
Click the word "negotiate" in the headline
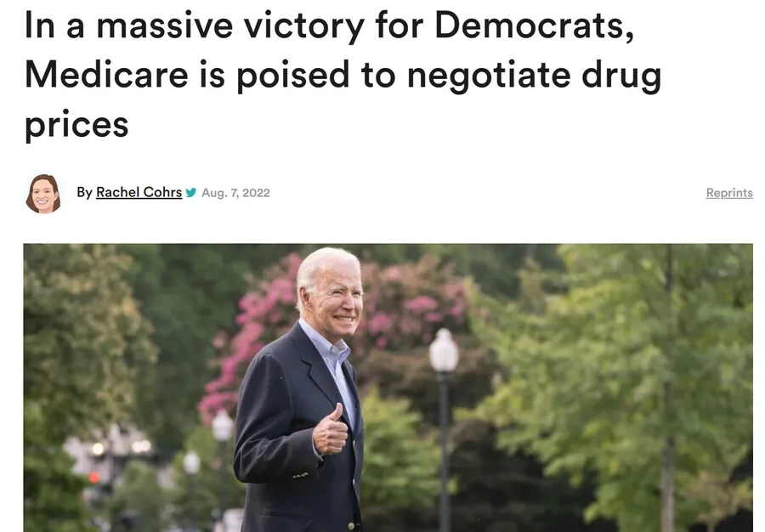[x=489, y=76]
